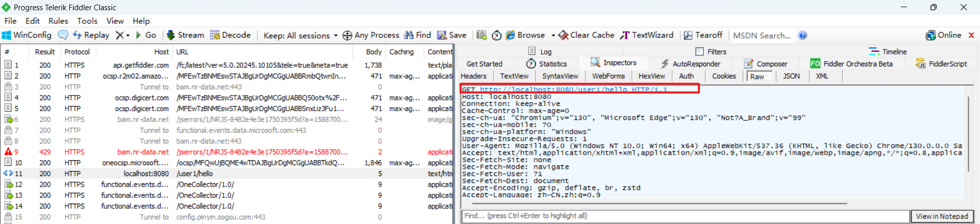Screen dimensions: 980x224
Task: Open the Keep: All sessions dropdown
Action: (x=301, y=36)
